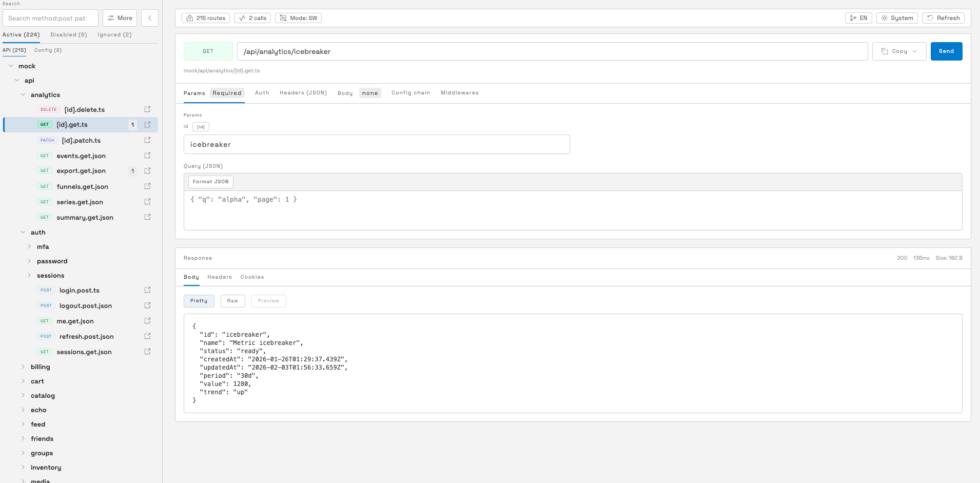Screen dimensions: 980x483
Task: Click the Format JSON button
Action: (210, 182)
